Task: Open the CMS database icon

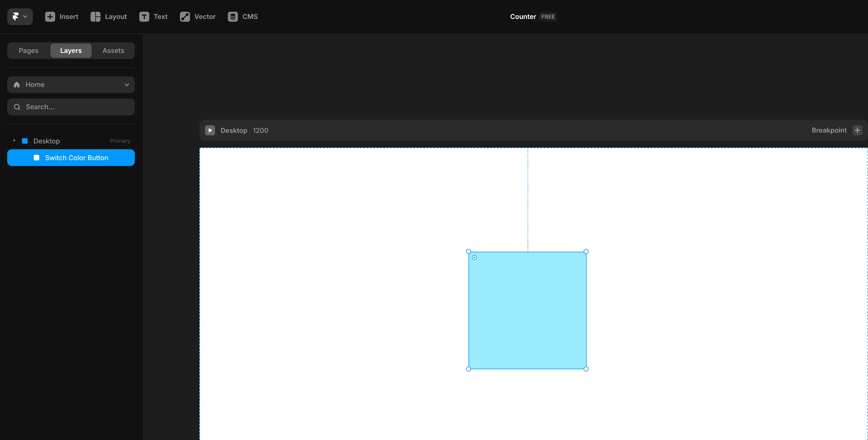Action: pyautogui.click(x=233, y=16)
